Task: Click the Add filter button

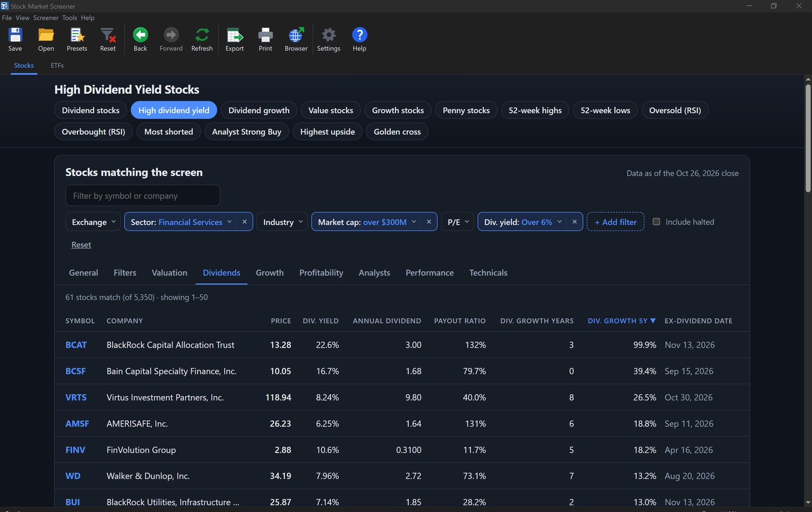Action: [615, 222]
